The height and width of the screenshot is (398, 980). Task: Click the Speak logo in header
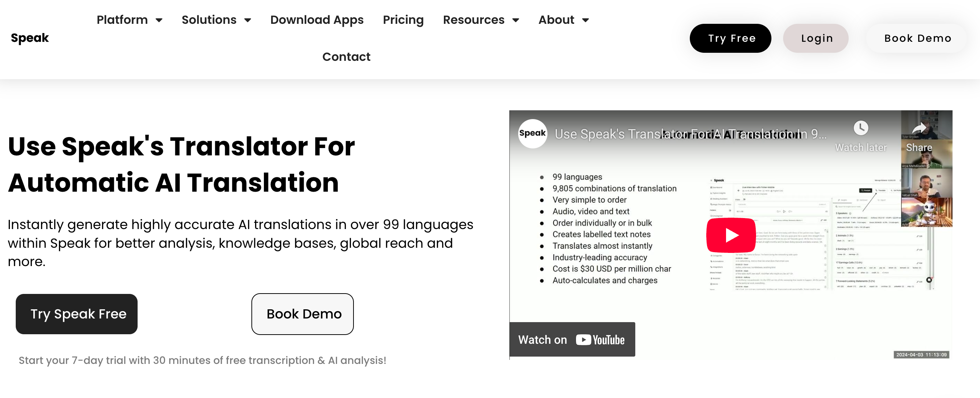[30, 38]
